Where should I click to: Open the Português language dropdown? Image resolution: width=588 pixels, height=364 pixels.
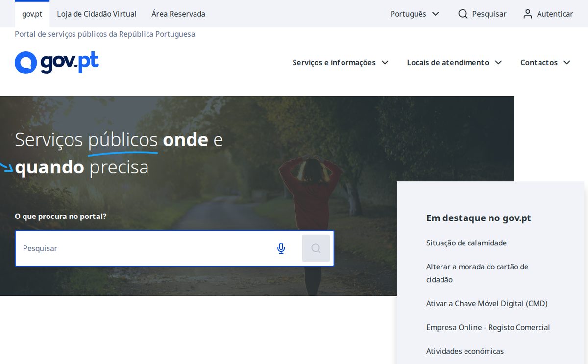(415, 14)
